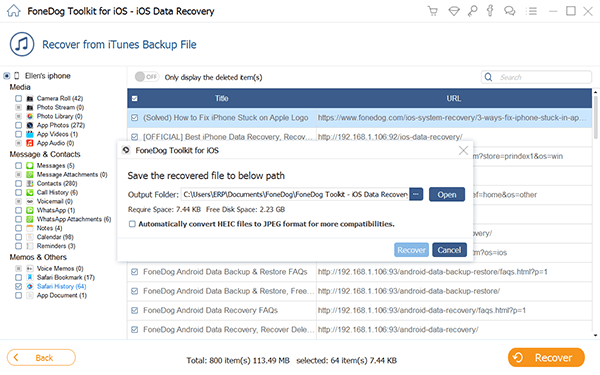Check the Calendar checkbox
This screenshot has height=375, width=600.
click(18, 237)
